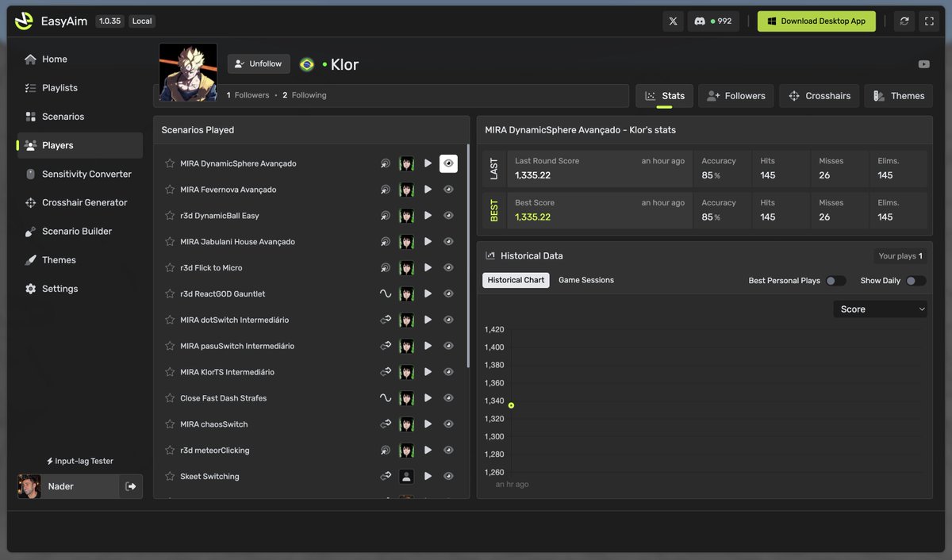The image size is (952, 560).
Task: Click switching icon on MIRA KlorTS Intermediário row
Action: point(386,372)
